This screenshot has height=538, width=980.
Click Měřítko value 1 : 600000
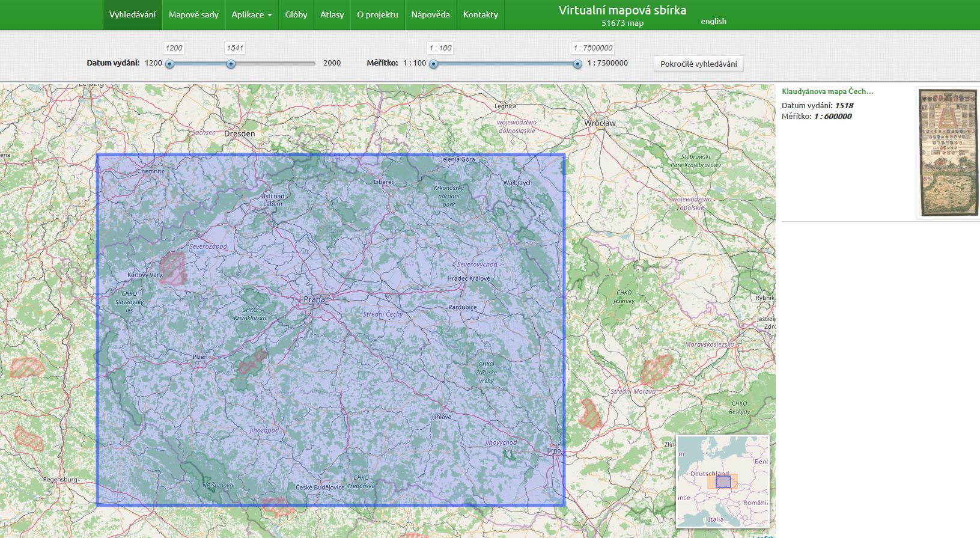(833, 116)
